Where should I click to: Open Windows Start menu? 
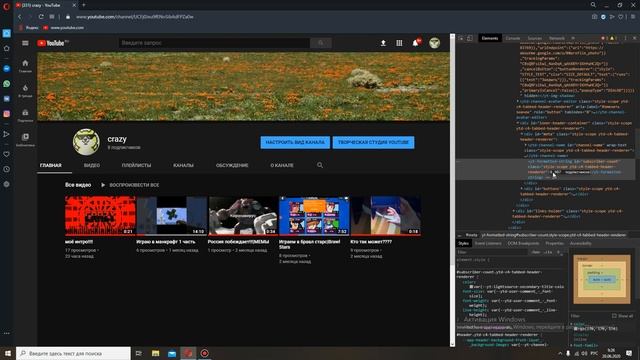tap(8, 353)
